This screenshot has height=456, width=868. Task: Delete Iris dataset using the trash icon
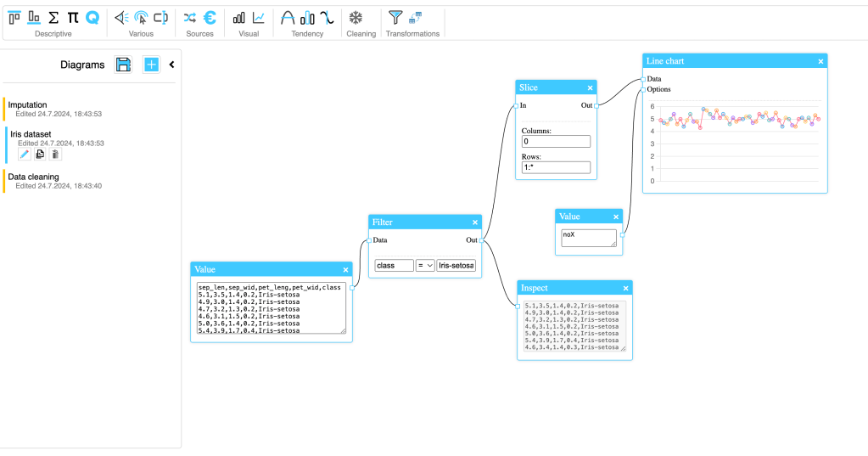coord(55,154)
